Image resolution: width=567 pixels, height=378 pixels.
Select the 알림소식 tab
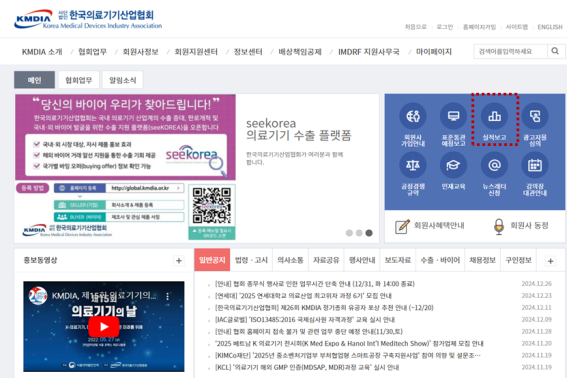coord(123,80)
